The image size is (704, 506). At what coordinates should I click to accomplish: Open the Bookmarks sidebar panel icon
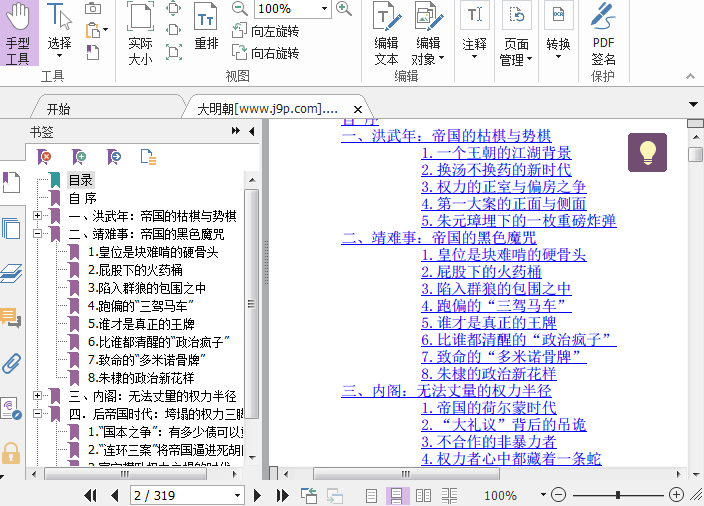(11, 182)
